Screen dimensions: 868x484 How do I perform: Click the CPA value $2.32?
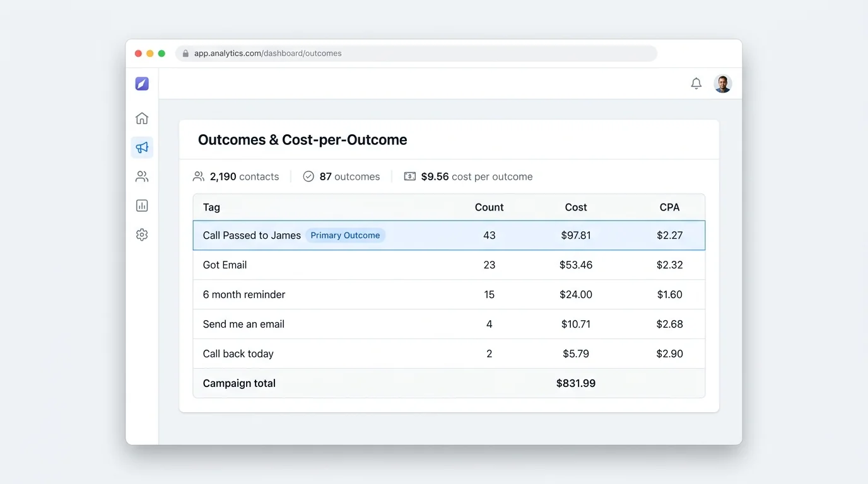point(670,265)
